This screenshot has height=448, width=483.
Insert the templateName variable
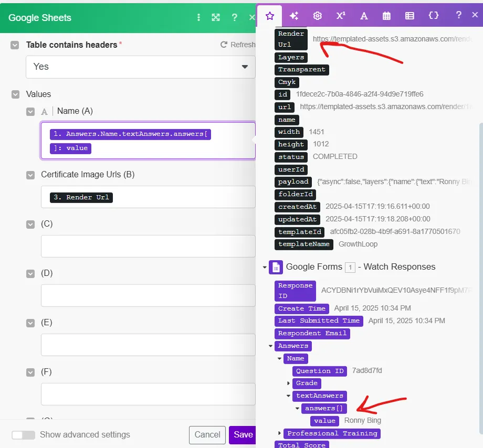pyautogui.click(x=304, y=244)
